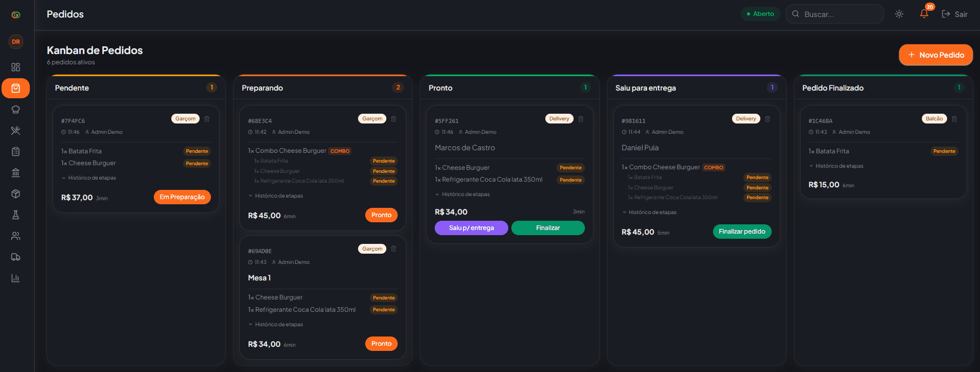This screenshot has width=980, height=372.
Task: Expand Histórico de etapas on order #68E3C4
Action: click(x=276, y=196)
